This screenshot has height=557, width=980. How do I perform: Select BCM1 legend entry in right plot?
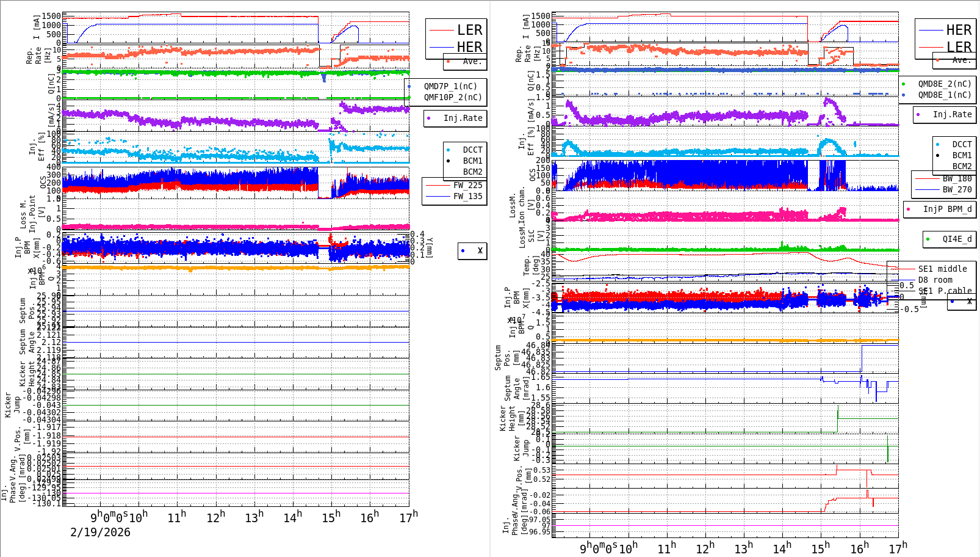[x=962, y=155]
